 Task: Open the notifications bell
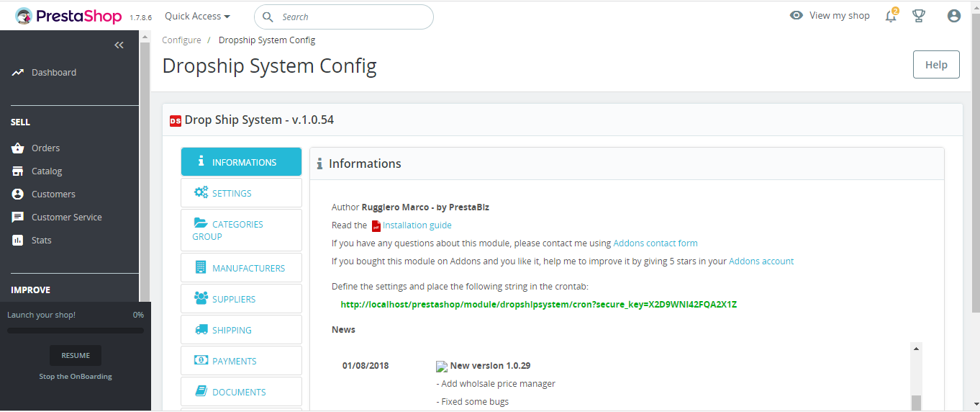click(891, 16)
